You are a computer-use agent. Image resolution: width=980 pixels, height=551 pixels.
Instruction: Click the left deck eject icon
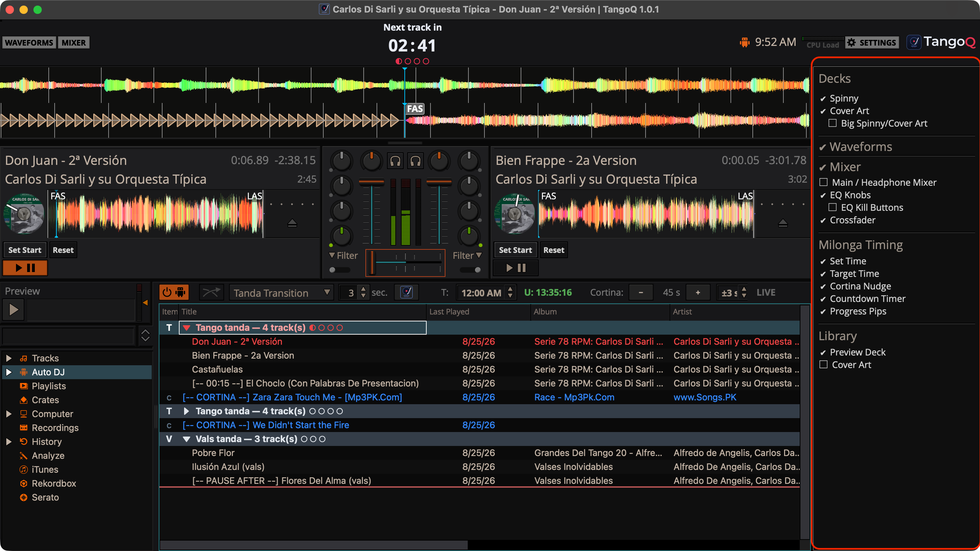pyautogui.click(x=292, y=223)
